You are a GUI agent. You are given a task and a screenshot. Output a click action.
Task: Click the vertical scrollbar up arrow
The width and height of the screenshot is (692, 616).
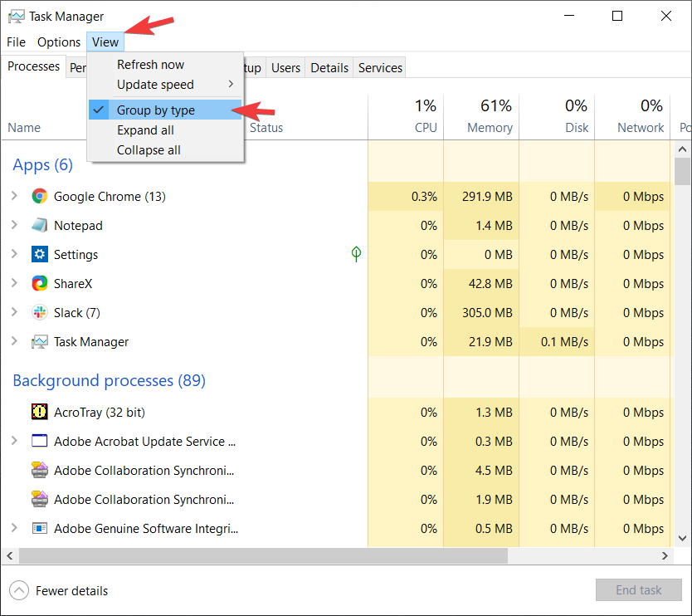[682, 149]
